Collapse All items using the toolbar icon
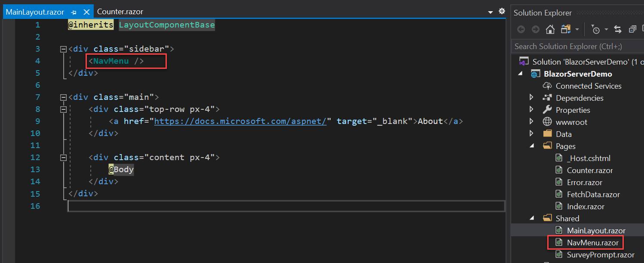Screen dimensions: 644x263 click(632, 29)
